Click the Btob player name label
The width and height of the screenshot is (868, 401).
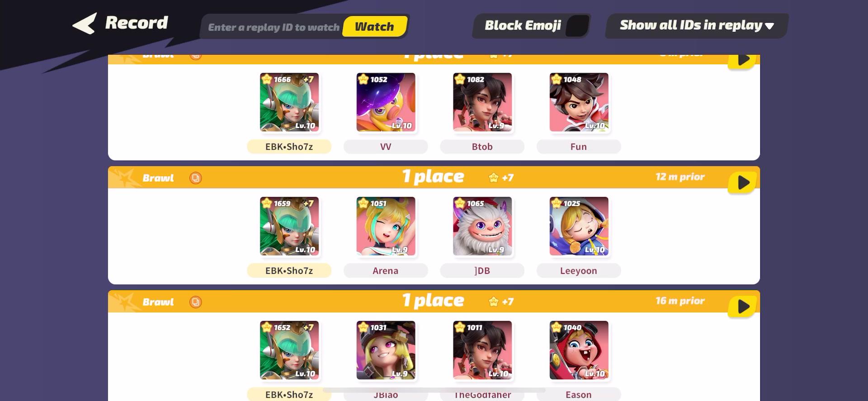[482, 147]
